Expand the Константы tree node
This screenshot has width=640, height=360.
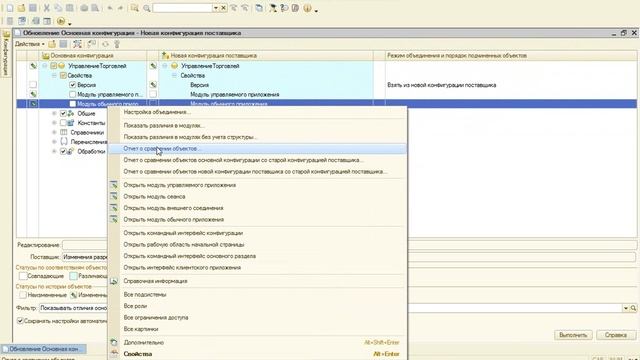pyautogui.click(x=54, y=123)
